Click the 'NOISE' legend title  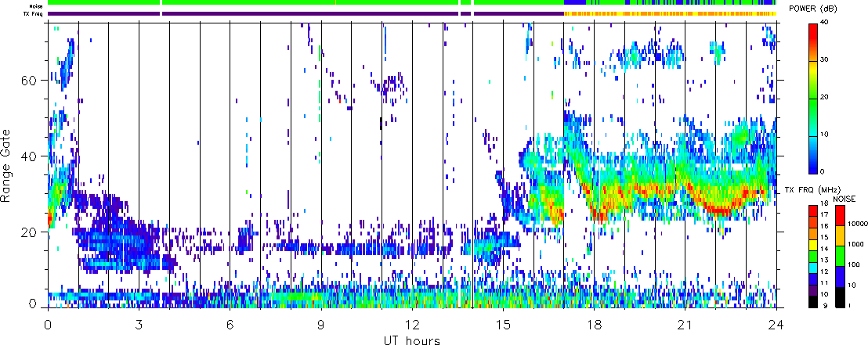click(x=844, y=199)
